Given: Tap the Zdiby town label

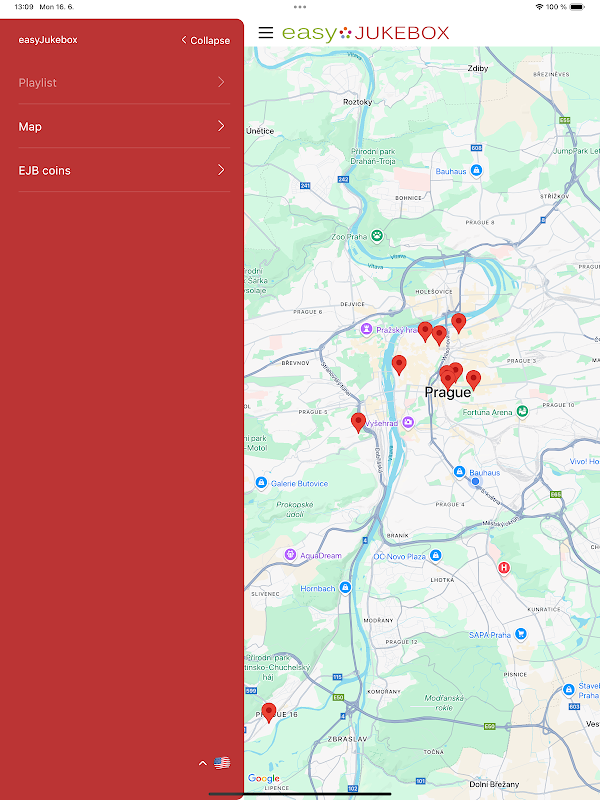Looking at the screenshot, I should click(478, 68).
